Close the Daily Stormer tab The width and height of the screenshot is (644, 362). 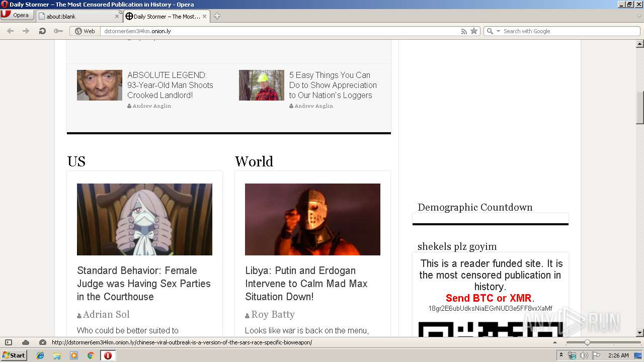point(204,17)
